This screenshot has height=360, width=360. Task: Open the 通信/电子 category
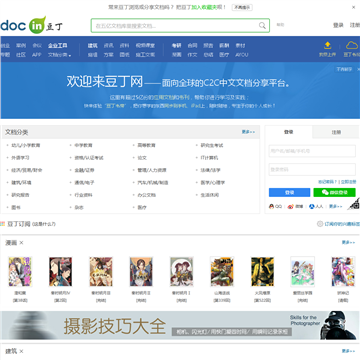tap(84, 183)
